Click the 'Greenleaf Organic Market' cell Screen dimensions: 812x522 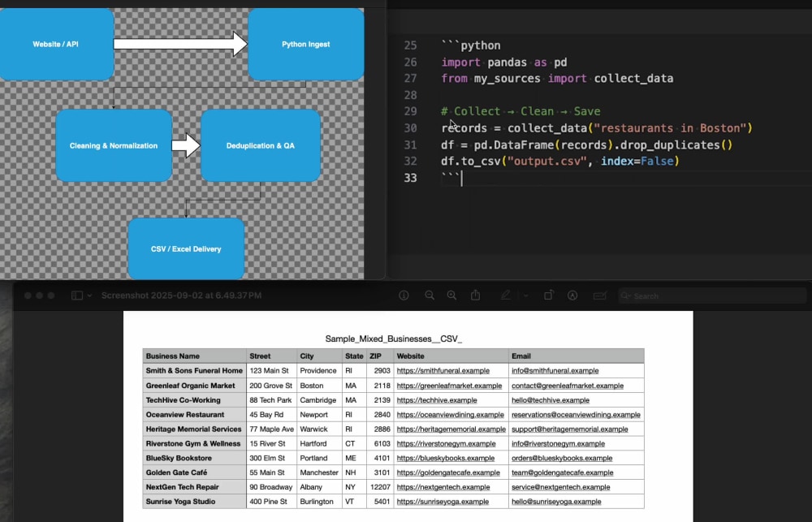pos(194,386)
